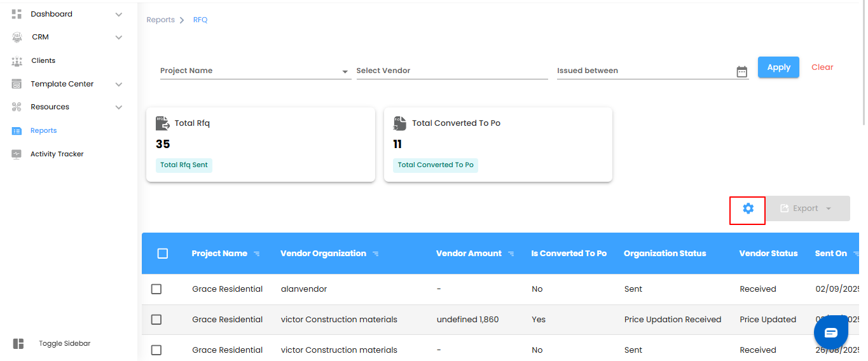Click the red Clear link

822,67
